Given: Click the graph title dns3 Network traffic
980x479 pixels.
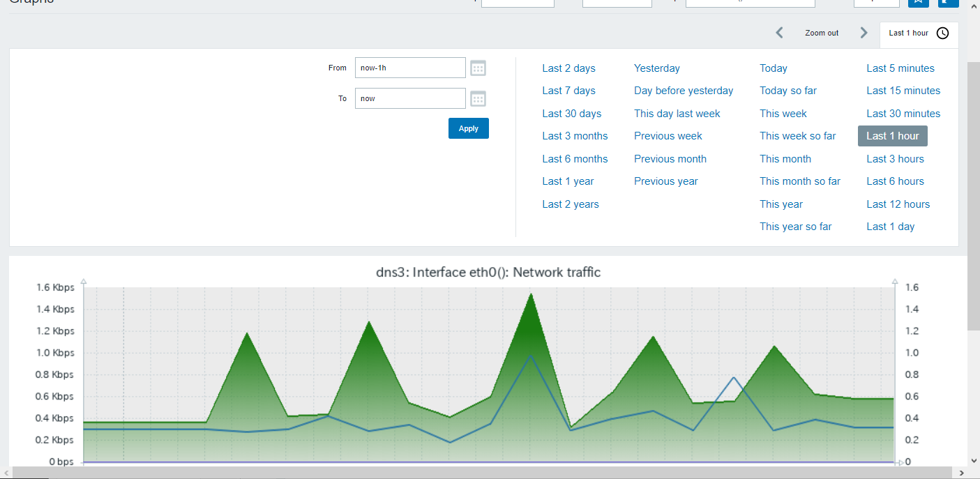Looking at the screenshot, I should (x=488, y=272).
